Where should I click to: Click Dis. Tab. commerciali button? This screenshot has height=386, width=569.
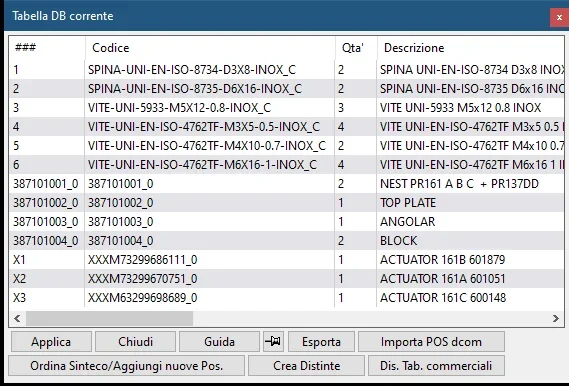[436, 365]
